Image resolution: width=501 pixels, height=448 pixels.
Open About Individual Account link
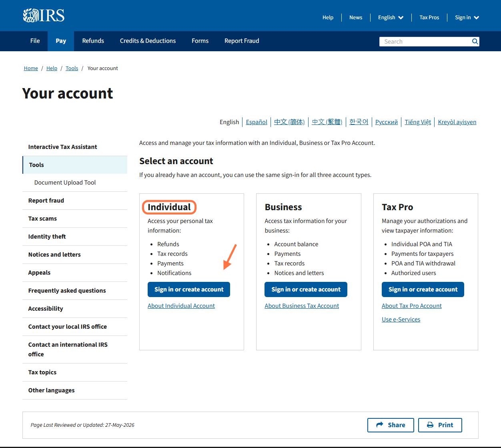pos(181,306)
